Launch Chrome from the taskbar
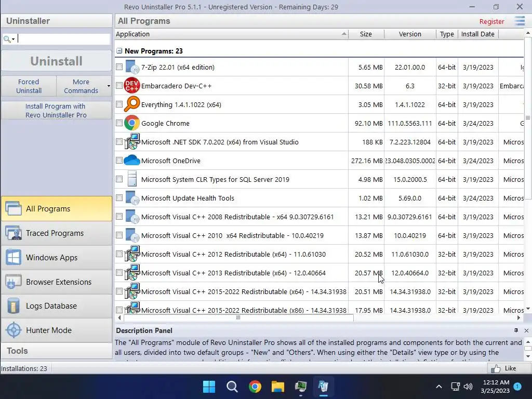Image resolution: width=532 pixels, height=399 pixels. [255, 387]
